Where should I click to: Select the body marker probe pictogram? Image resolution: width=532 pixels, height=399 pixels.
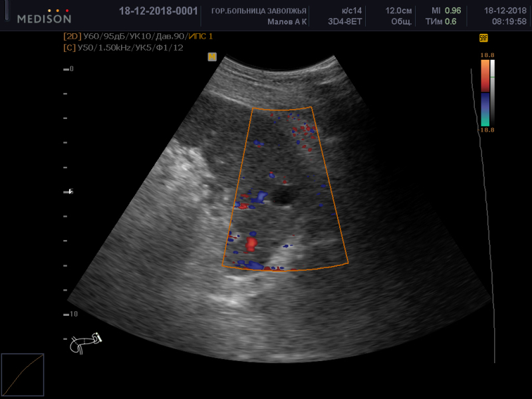coord(86,343)
